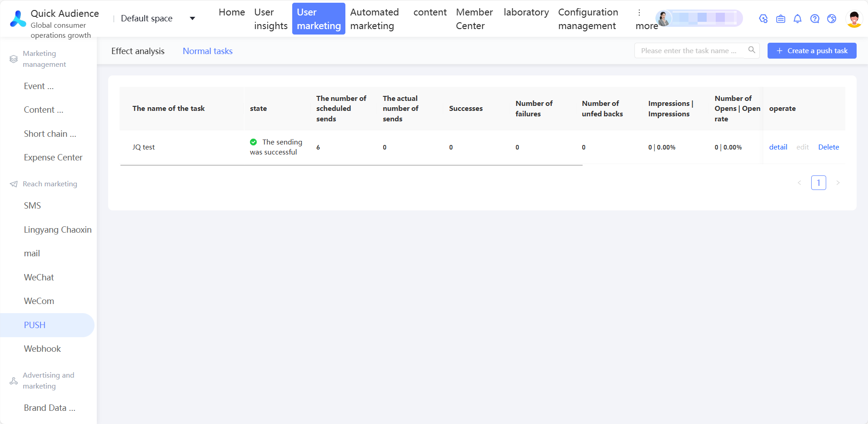This screenshot has height=424, width=868.
Task: Click the hexagon settings icon in header
Action: click(x=763, y=19)
